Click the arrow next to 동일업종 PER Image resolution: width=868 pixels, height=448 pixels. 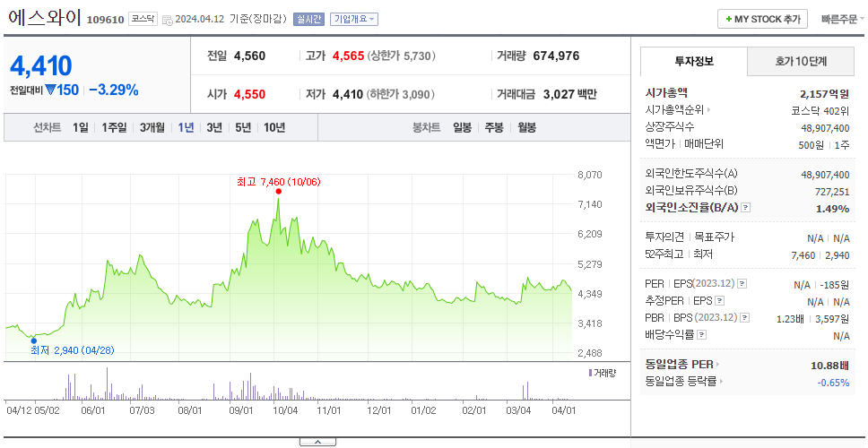718,365
